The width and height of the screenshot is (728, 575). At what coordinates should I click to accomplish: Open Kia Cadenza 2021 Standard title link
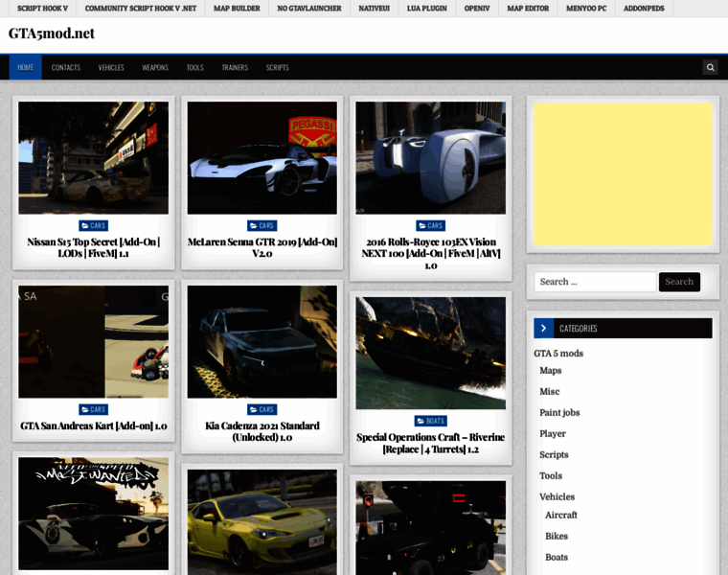click(x=262, y=431)
